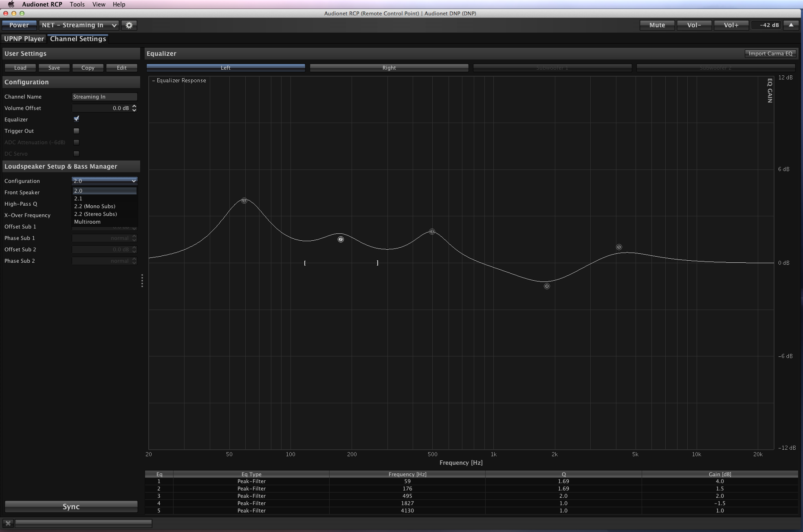803x532 pixels.
Task: Select the Subwoofer 1 channel tab
Action: [552, 68]
